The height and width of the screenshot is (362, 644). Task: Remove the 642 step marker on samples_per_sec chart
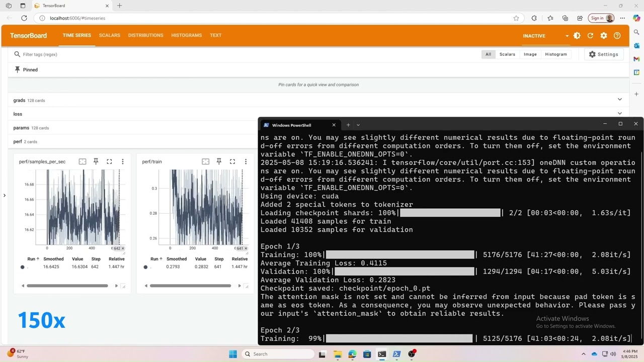coord(123,248)
